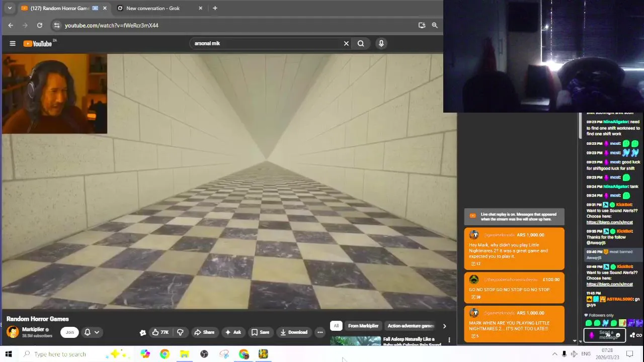Start voice search with the microphone
This screenshot has width=644, height=362.
pos(381,43)
